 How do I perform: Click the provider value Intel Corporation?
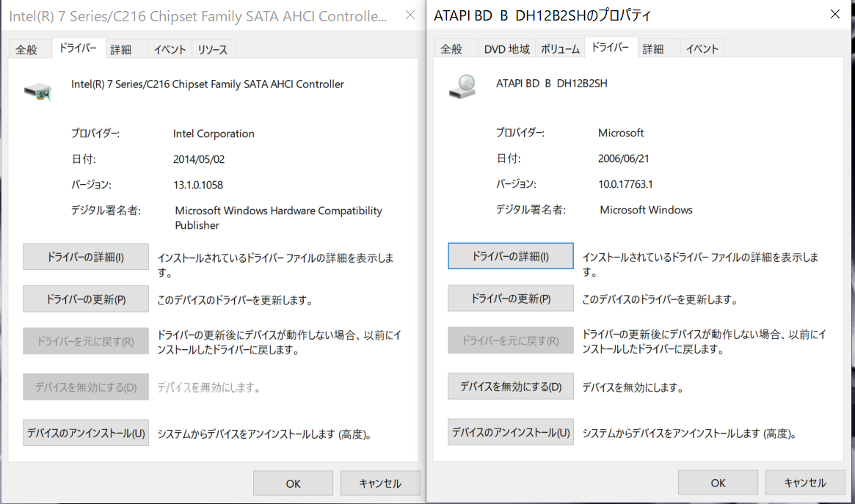tap(214, 134)
